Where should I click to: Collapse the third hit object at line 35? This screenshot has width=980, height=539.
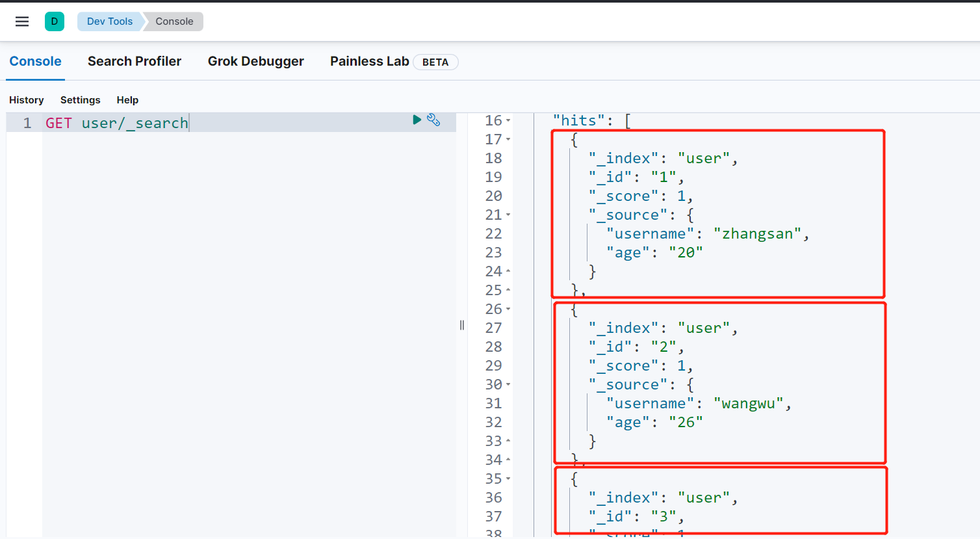click(x=508, y=479)
